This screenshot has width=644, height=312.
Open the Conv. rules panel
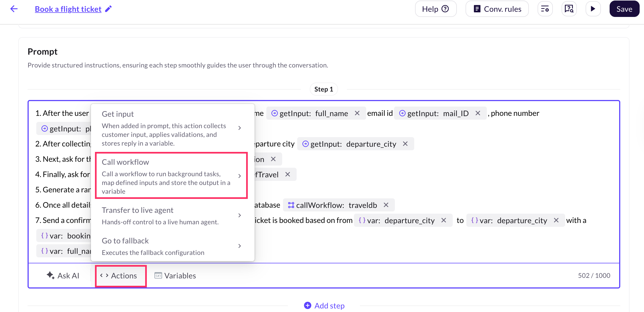[497, 9]
